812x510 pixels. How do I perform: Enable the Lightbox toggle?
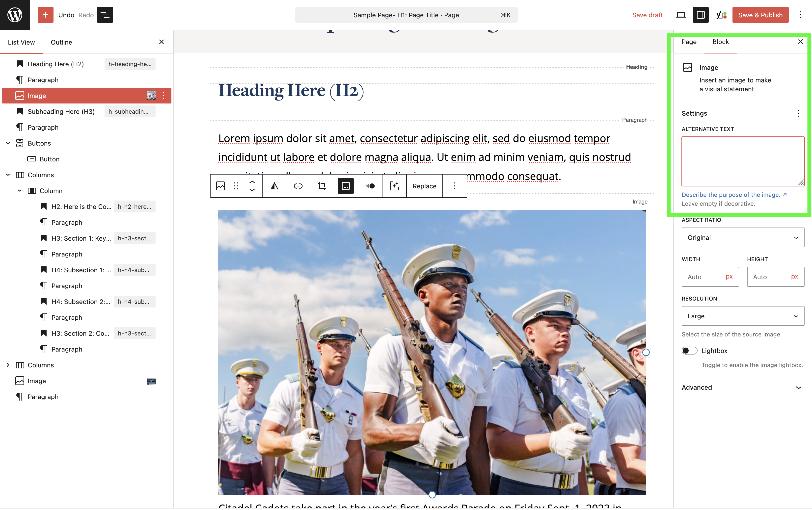click(x=690, y=351)
